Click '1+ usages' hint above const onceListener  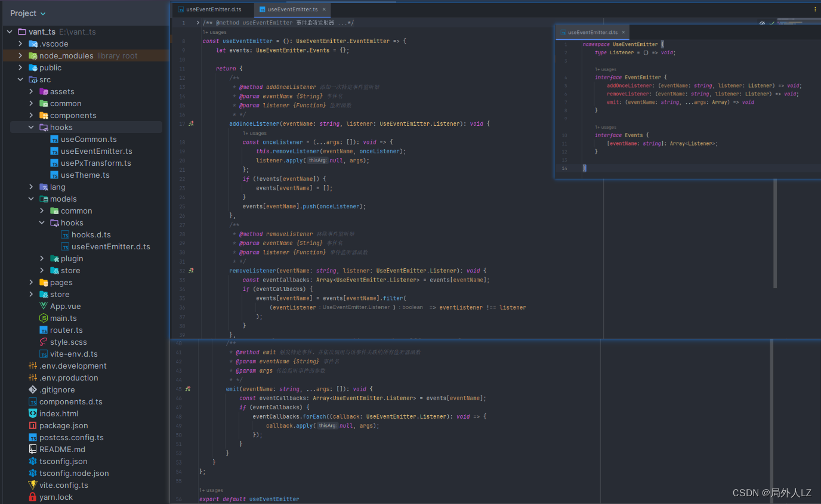[x=255, y=134]
